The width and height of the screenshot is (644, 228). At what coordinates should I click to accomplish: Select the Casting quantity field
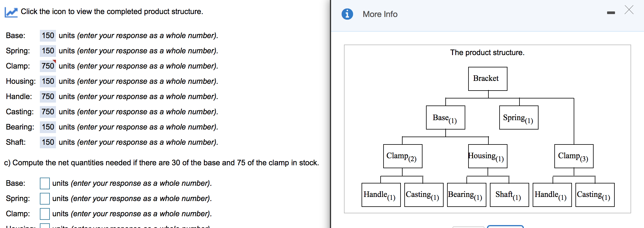[x=48, y=112]
